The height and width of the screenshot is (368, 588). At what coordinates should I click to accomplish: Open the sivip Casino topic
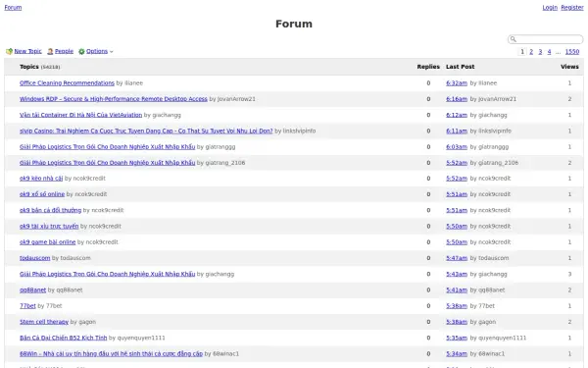(146, 131)
